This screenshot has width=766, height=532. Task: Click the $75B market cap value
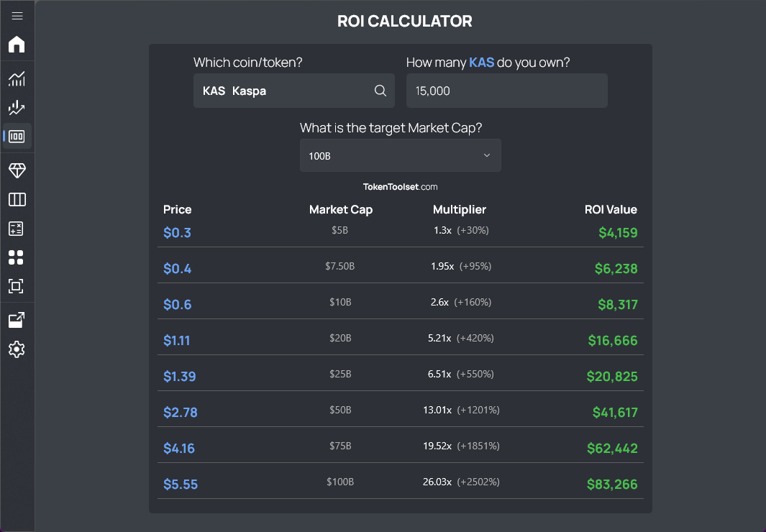(x=340, y=446)
